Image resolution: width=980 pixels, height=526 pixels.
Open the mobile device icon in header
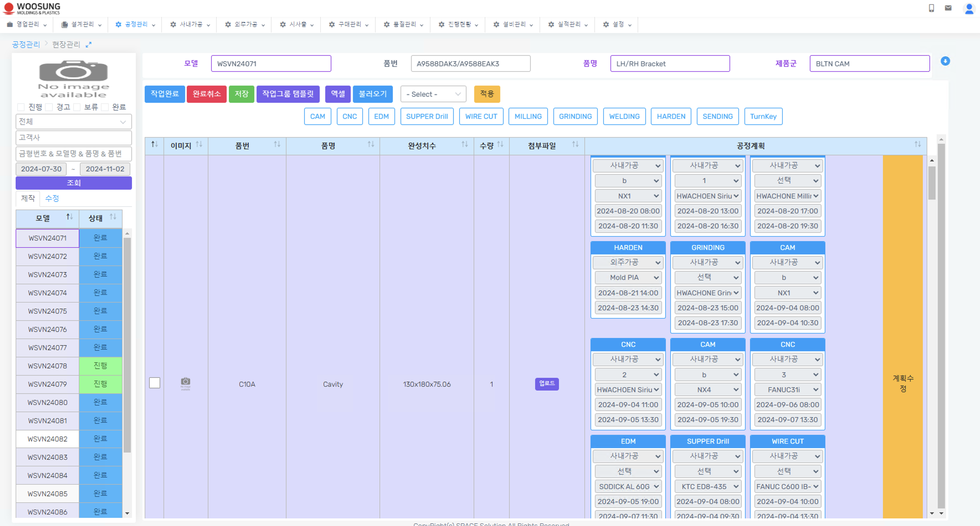[931, 8]
